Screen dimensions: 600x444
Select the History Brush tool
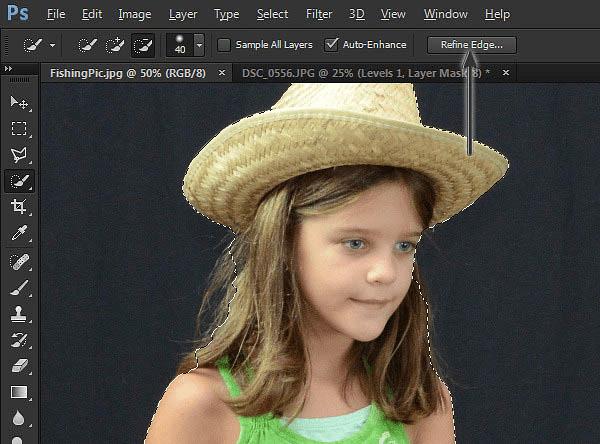19,340
